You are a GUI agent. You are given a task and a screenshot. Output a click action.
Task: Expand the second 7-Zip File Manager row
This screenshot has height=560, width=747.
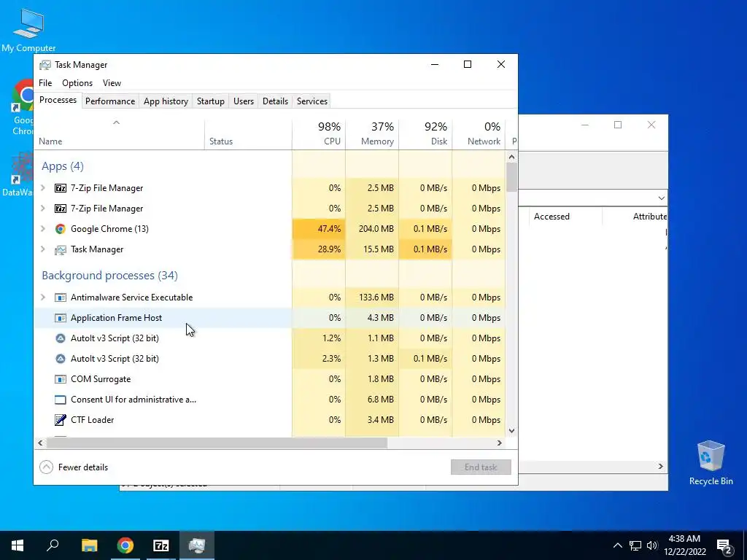click(43, 209)
